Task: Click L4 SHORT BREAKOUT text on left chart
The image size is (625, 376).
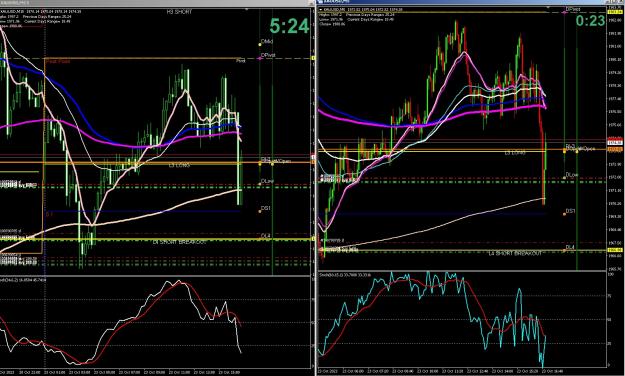Action: [x=180, y=242]
